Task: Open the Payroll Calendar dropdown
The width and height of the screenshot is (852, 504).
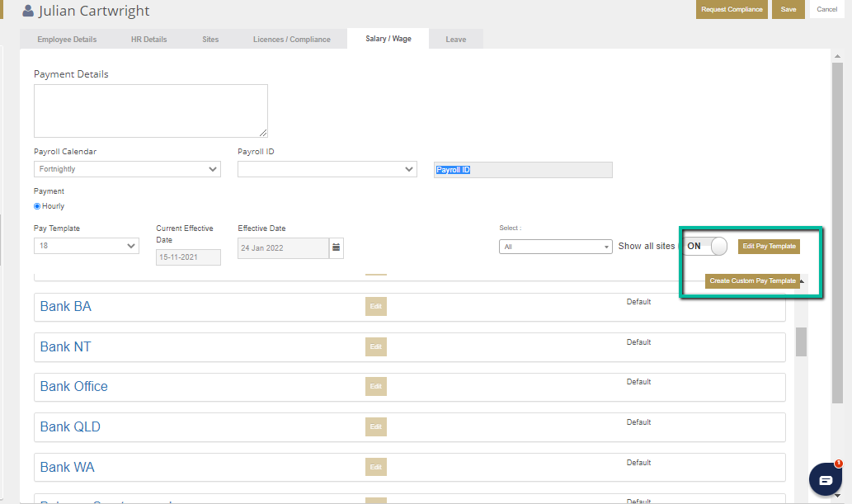Action: pyautogui.click(x=127, y=169)
